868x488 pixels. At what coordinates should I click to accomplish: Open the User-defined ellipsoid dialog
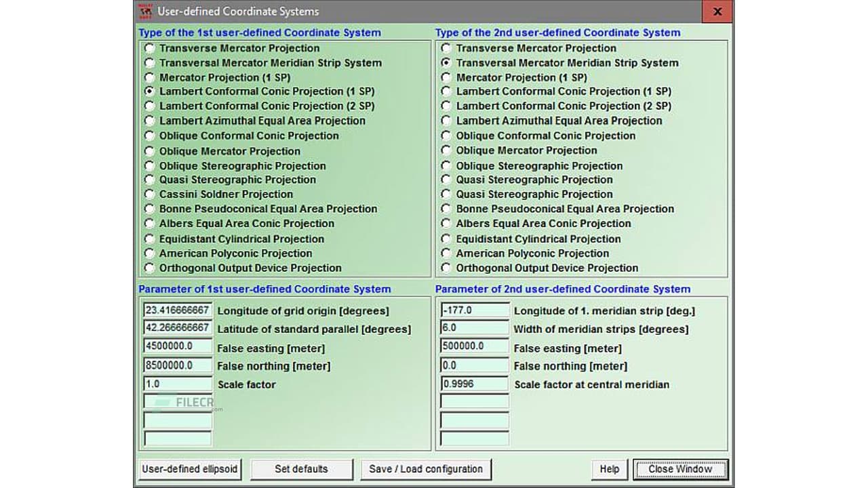pos(189,468)
